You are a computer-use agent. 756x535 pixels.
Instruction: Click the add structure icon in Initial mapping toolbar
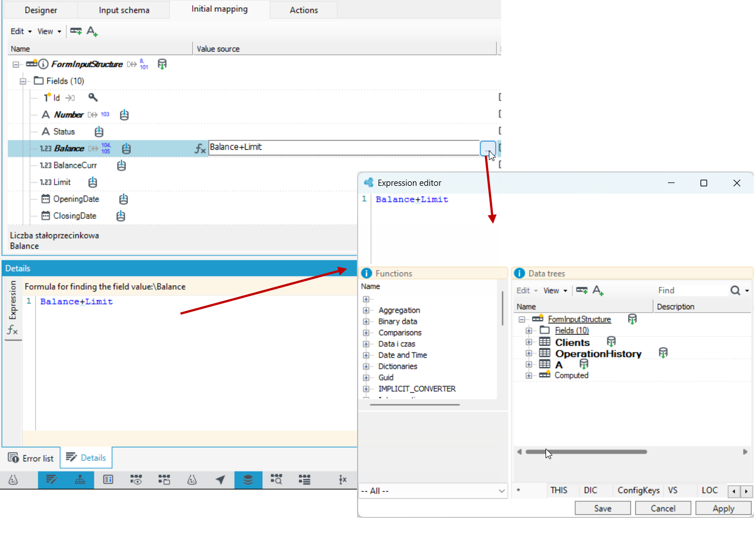76,31
